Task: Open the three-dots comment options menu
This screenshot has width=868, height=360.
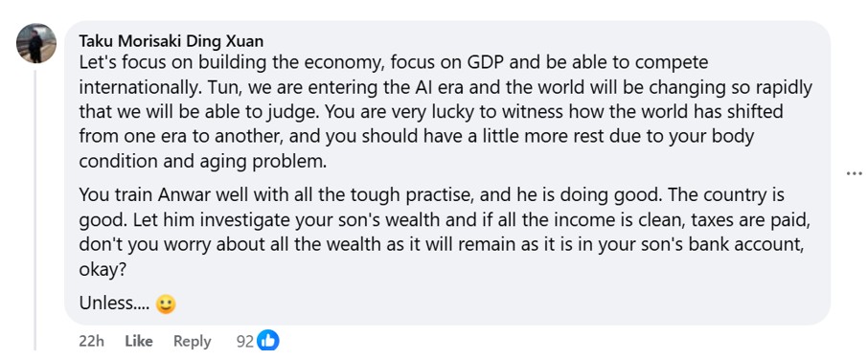Action: pos(855,173)
